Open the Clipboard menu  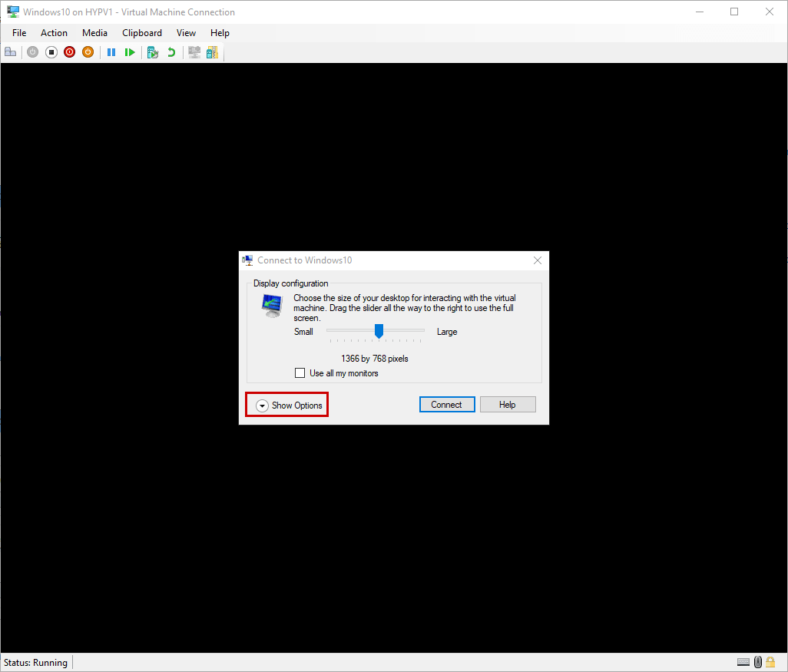[x=142, y=33]
